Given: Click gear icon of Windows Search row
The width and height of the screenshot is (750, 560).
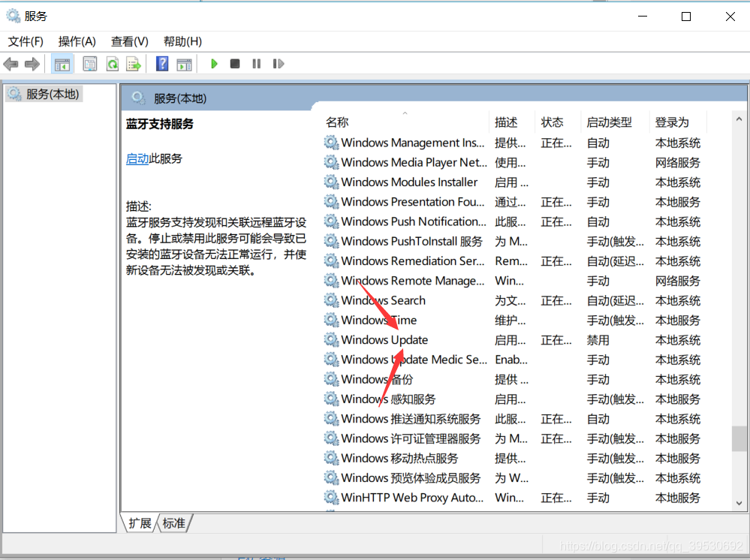Looking at the screenshot, I should click(332, 300).
